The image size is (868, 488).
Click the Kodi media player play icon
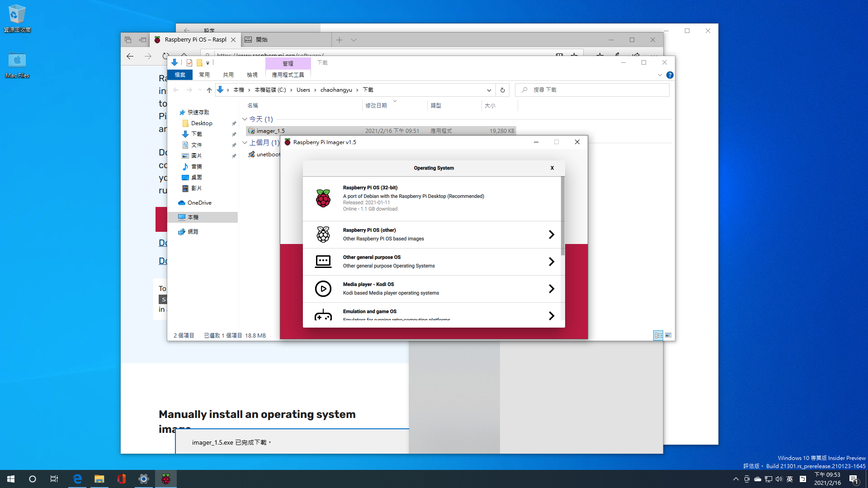(x=323, y=289)
